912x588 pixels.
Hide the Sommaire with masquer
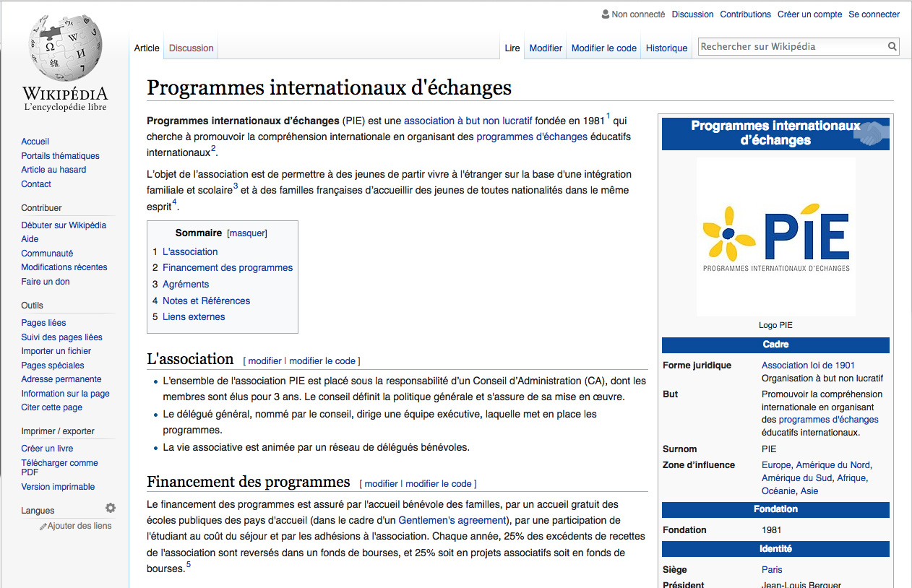pos(247,233)
